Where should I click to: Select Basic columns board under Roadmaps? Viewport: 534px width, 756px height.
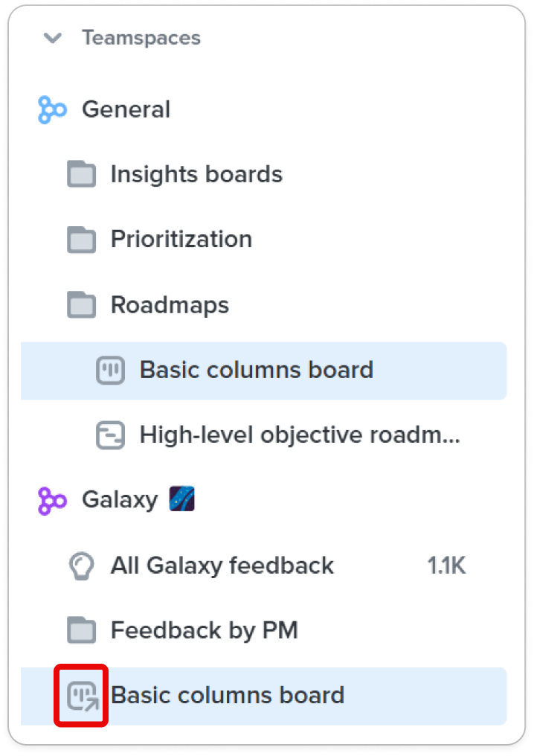point(263,371)
